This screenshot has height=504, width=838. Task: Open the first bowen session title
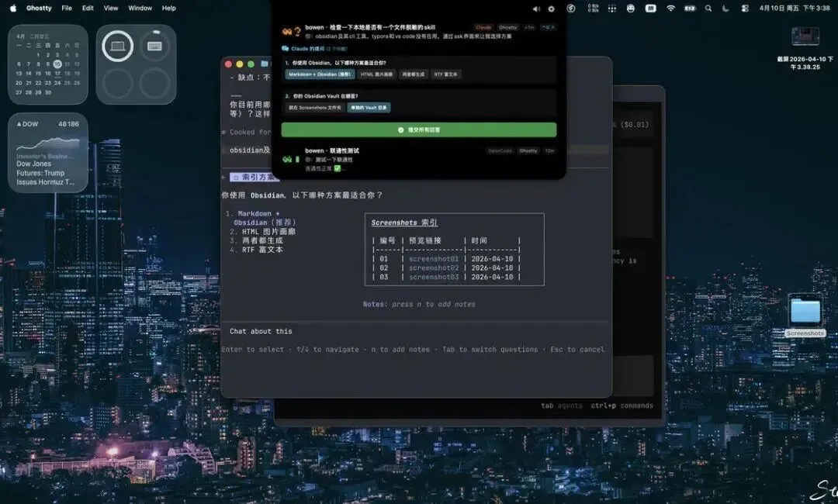pos(370,27)
